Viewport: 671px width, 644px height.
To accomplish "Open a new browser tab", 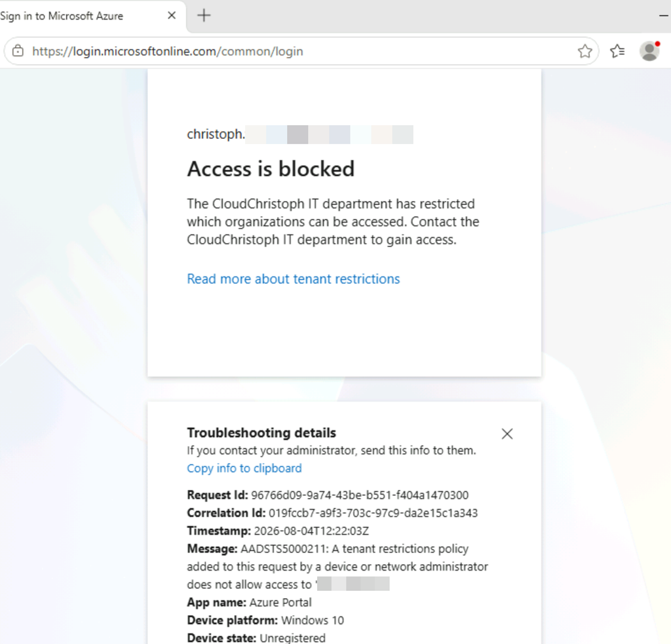I will pos(204,16).
